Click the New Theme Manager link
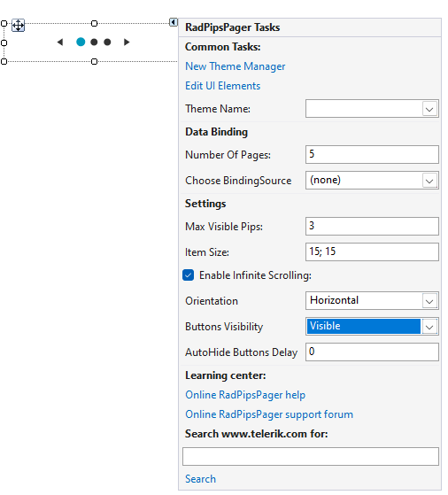 pos(236,66)
